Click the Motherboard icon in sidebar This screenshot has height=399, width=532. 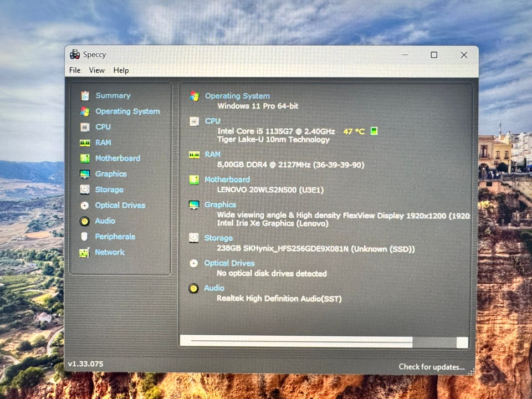[85, 158]
